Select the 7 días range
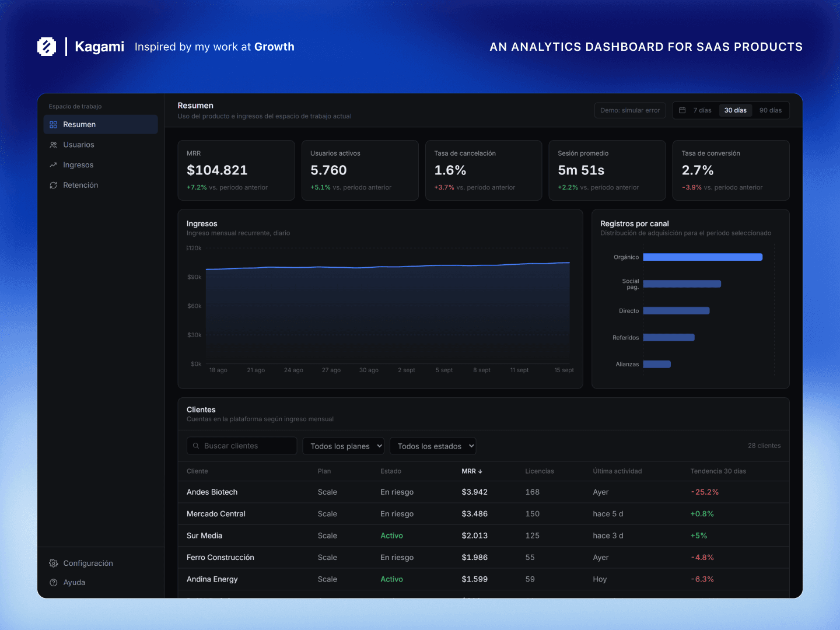 pyautogui.click(x=702, y=110)
